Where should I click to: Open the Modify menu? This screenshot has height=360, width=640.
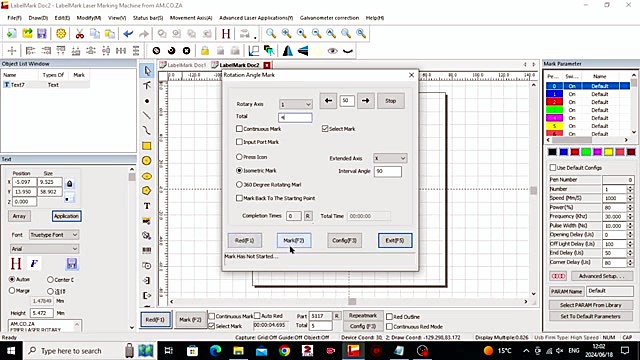click(89, 18)
